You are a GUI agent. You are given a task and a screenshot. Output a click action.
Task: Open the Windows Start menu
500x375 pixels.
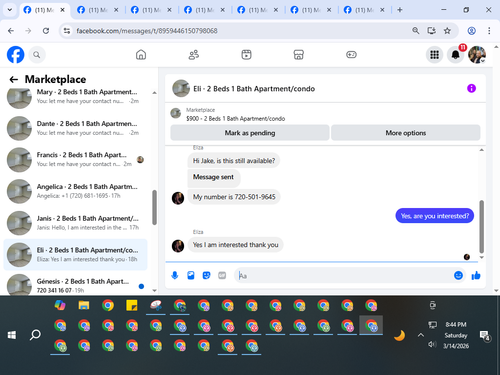pos(12,335)
